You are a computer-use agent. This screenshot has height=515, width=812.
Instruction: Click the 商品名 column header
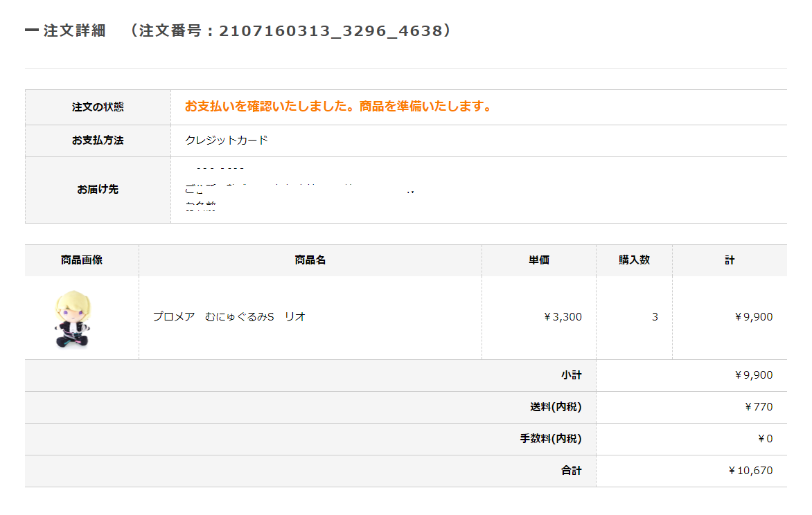point(310,260)
